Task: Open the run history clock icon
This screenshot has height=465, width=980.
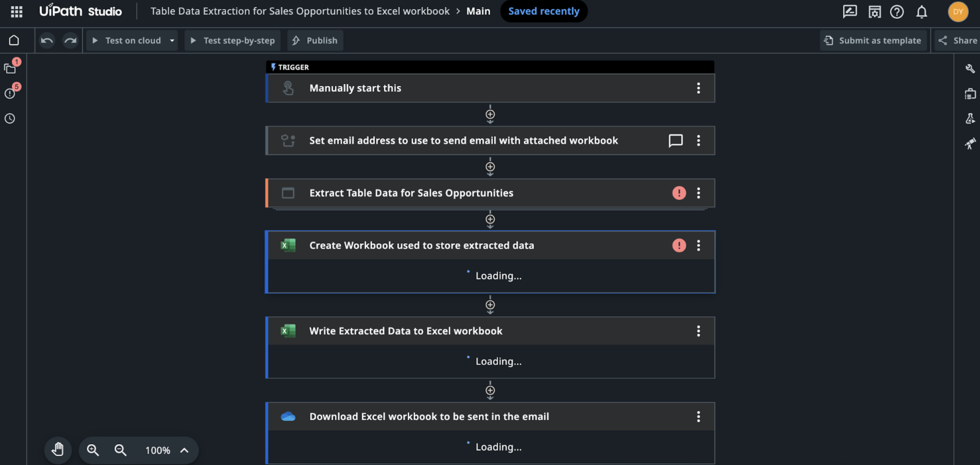Action: (10, 118)
